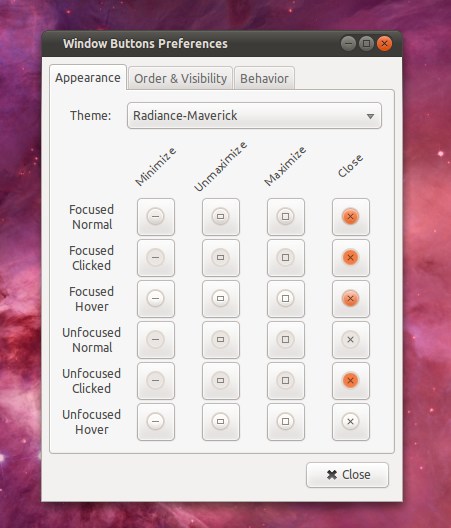
Task: Pick the Unfocused Hover Minimize image
Action: [156, 422]
